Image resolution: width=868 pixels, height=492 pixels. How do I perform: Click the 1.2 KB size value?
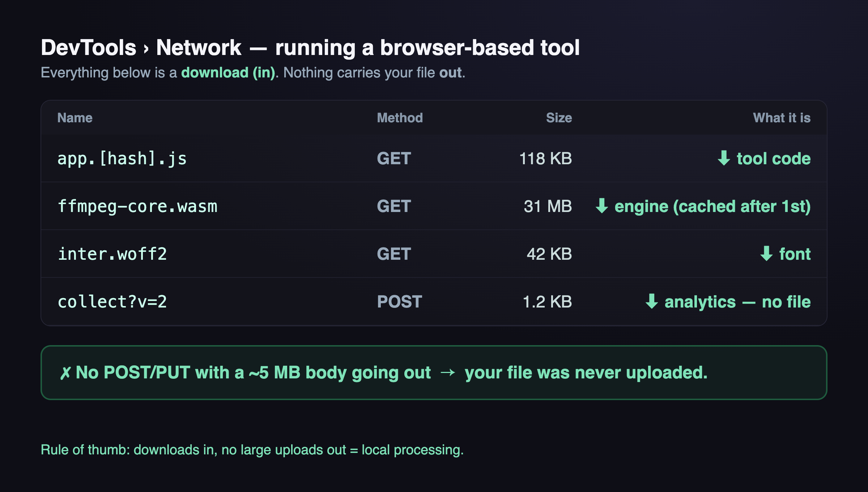547,302
